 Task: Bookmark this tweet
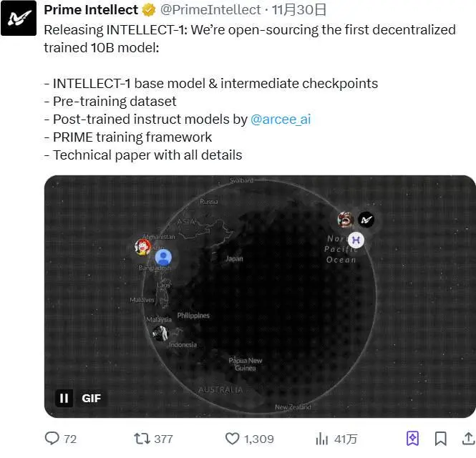440,439
